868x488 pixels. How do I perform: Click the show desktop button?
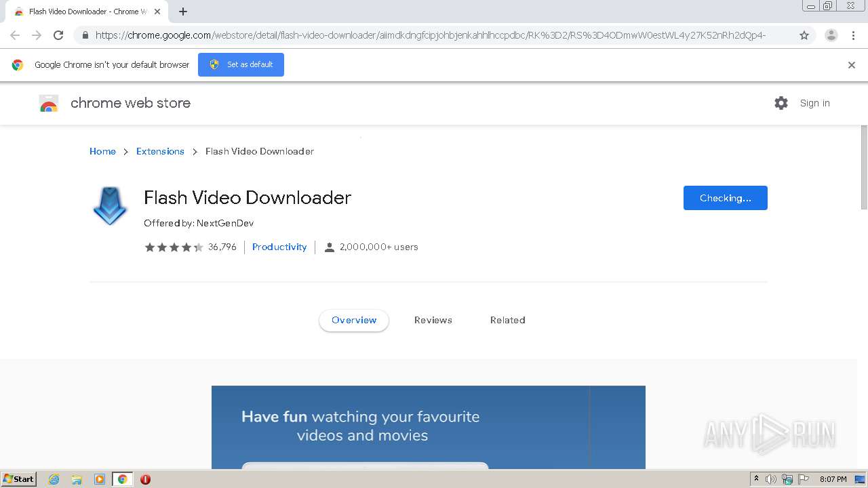[x=861, y=479]
